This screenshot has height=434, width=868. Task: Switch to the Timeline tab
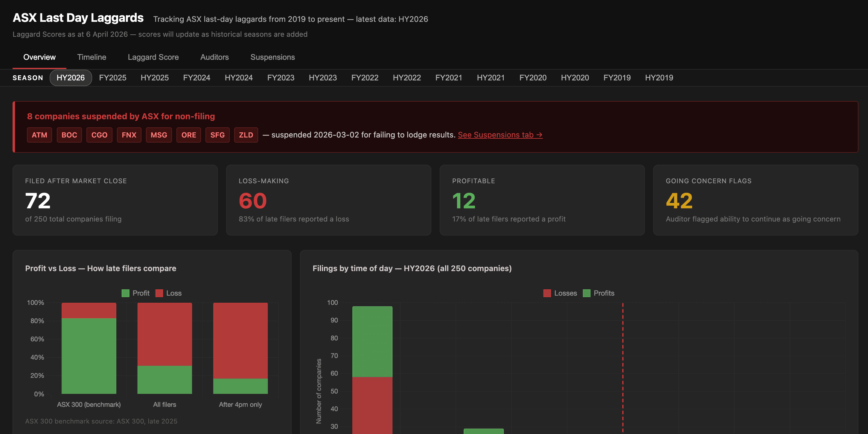coord(92,57)
